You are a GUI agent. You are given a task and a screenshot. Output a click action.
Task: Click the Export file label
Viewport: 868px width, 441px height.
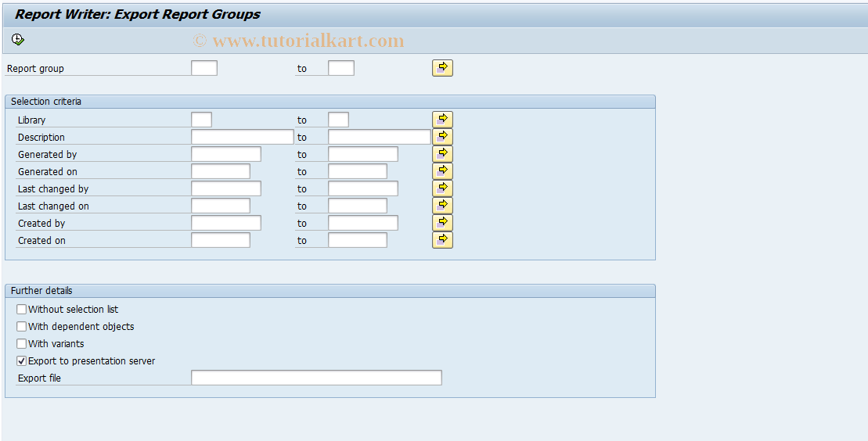39,378
